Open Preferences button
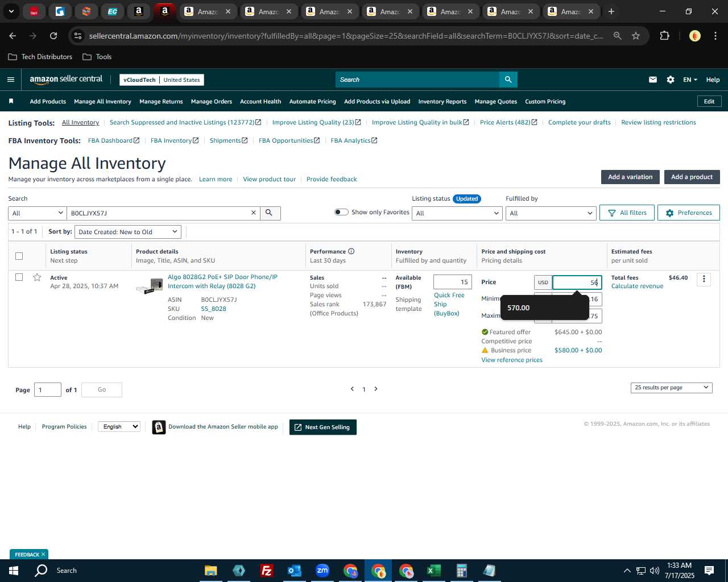The width and height of the screenshot is (728, 582). 688,213
